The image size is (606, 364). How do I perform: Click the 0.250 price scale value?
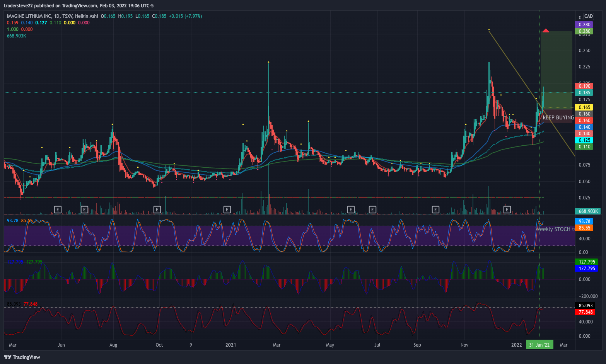tap(585, 50)
